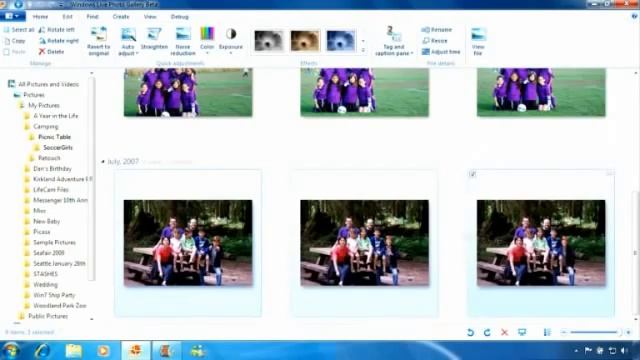Toggle the checkbox on the selected picnic photo
Screen dimensions: 640x360
tap(473, 174)
